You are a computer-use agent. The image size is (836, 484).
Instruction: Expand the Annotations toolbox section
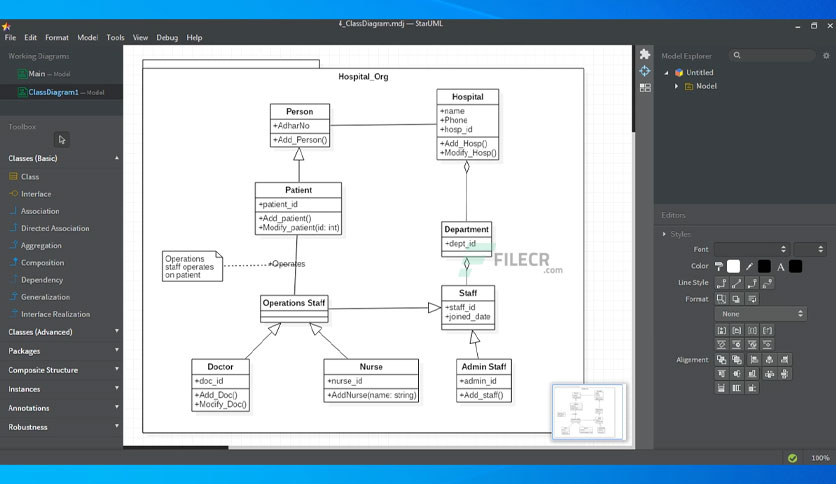117,407
